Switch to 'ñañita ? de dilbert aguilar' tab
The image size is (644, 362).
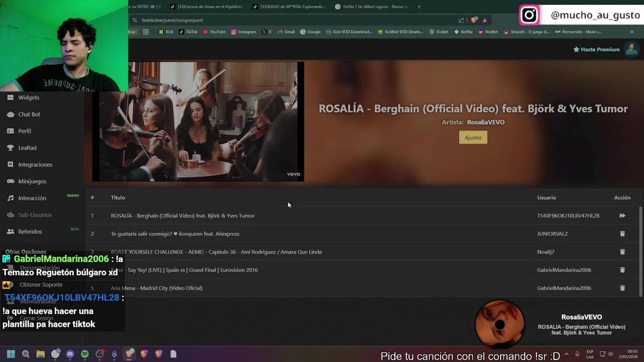(372, 7)
